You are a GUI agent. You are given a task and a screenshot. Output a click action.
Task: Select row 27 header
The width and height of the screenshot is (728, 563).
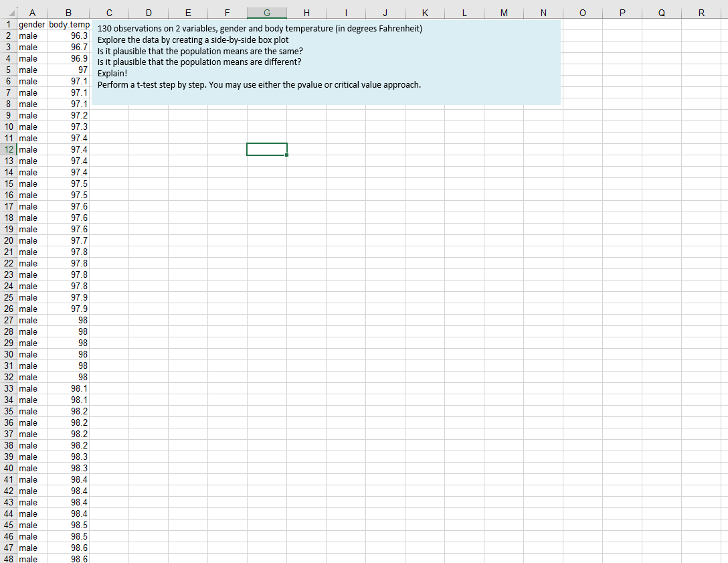tap(8, 320)
